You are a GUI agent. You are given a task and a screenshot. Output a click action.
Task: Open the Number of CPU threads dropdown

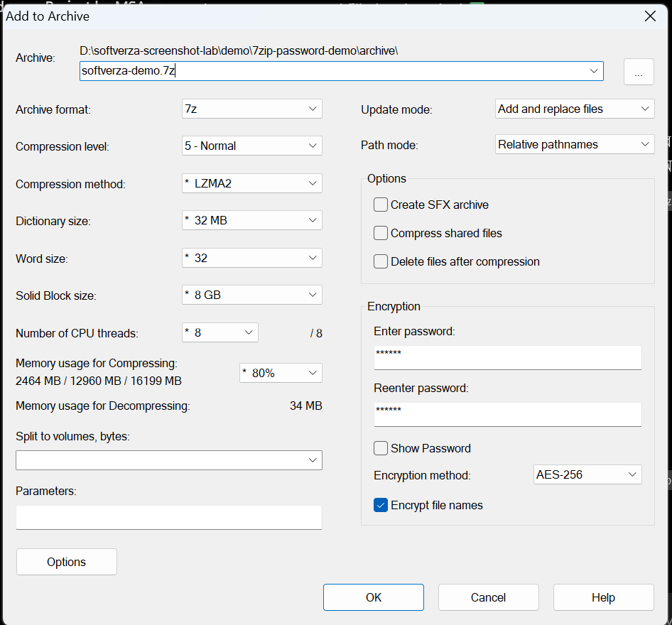coord(220,332)
